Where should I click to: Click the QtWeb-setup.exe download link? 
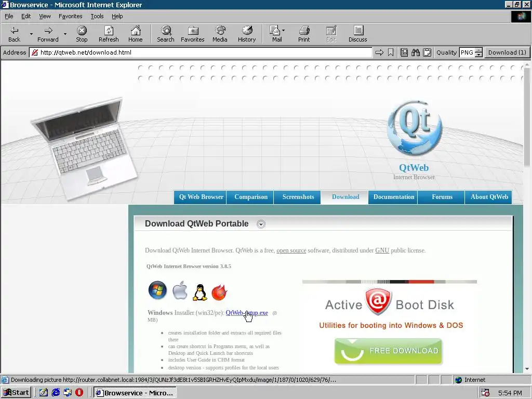coord(247,313)
